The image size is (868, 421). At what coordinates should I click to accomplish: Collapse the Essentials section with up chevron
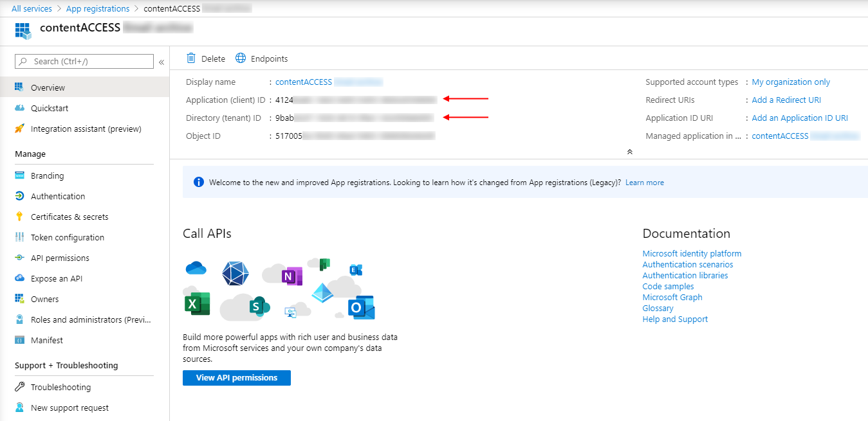coord(629,152)
